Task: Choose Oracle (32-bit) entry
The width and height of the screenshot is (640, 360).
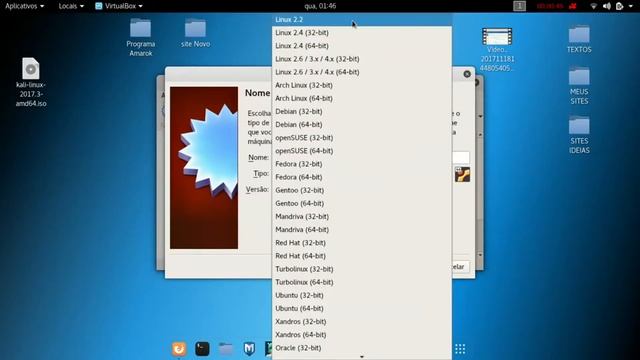Action: click(362, 348)
